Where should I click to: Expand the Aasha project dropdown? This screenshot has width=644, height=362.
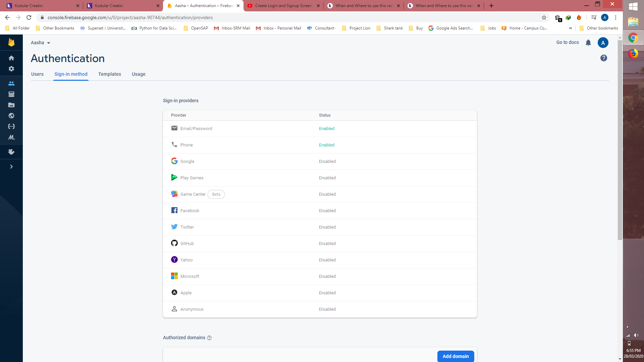point(41,43)
